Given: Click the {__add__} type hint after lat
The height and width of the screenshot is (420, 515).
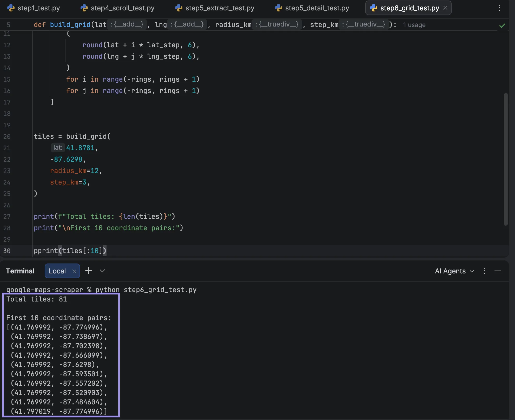Looking at the screenshot, I should [x=127, y=24].
